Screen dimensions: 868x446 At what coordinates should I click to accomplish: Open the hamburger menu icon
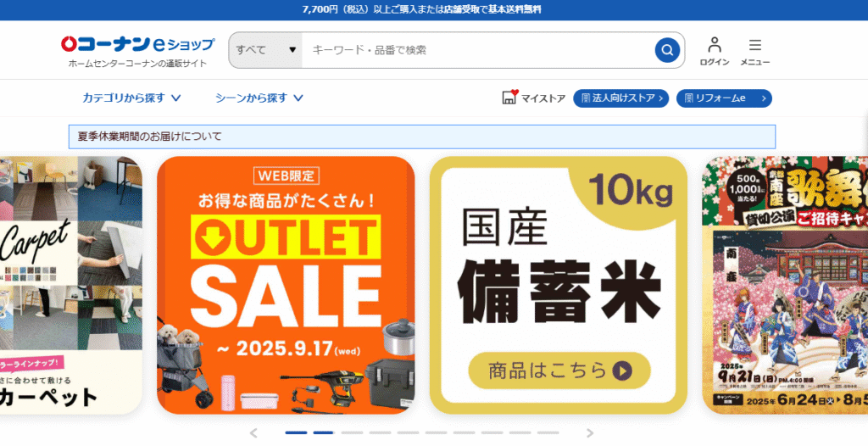(x=755, y=46)
